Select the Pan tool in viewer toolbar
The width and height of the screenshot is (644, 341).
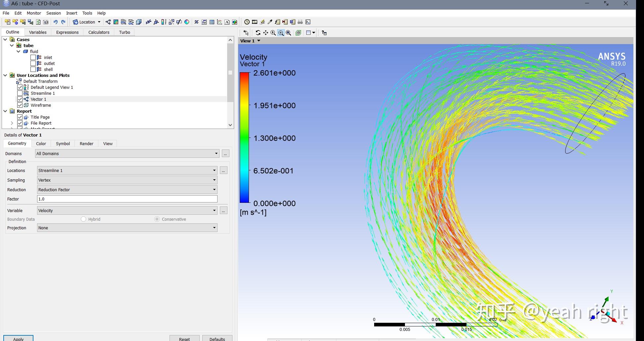pyautogui.click(x=266, y=33)
